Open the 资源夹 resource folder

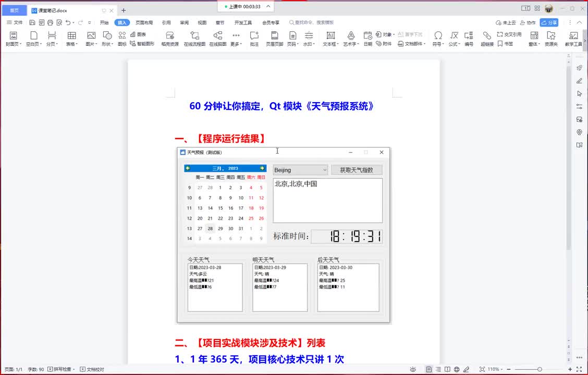coord(551,39)
